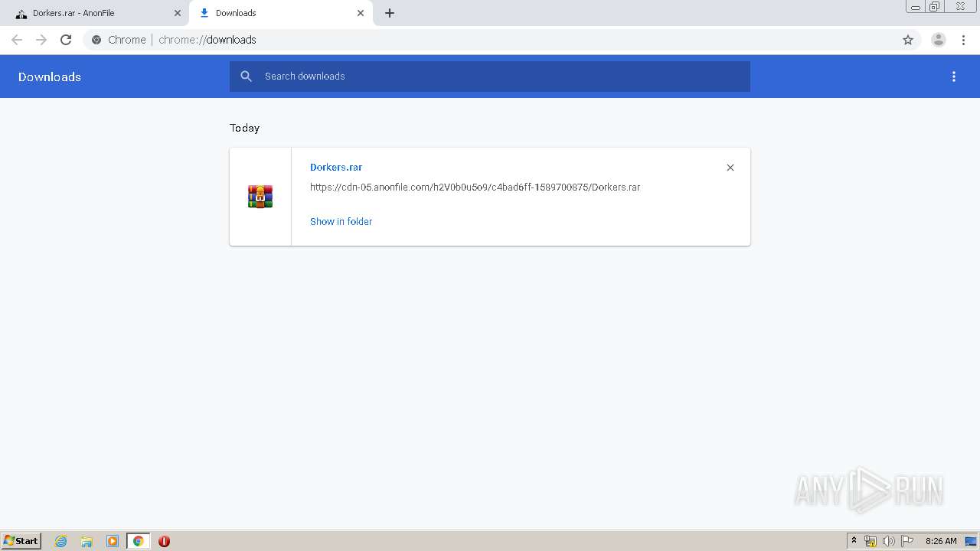Switch to the Dorkers.rar - AnonFile tab

point(96,13)
